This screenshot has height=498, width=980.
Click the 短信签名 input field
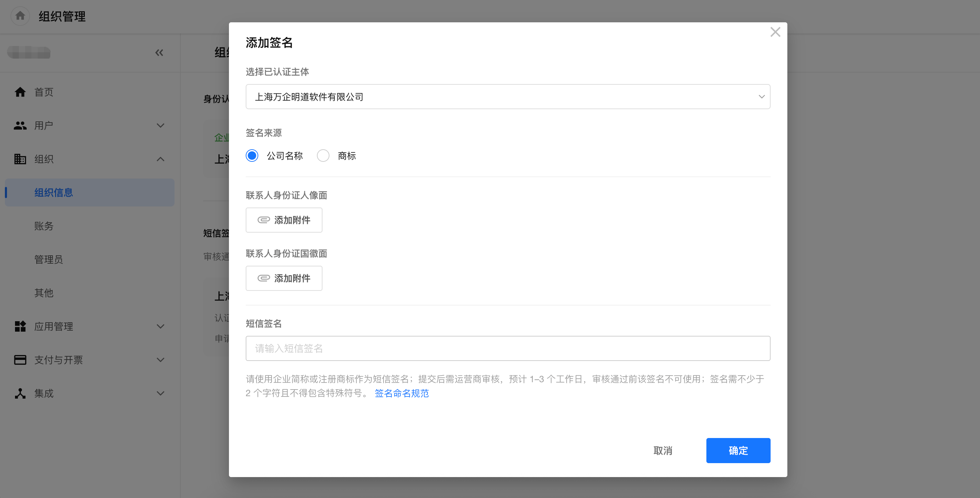tap(507, 348)
